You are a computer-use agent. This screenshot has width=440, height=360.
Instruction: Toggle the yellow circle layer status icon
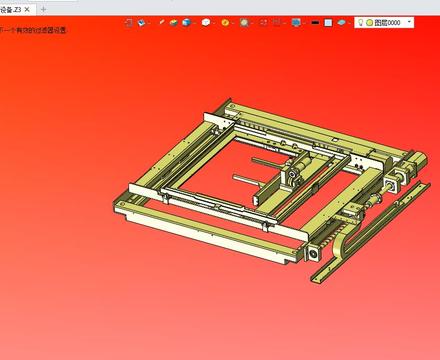tap(369, 23)
